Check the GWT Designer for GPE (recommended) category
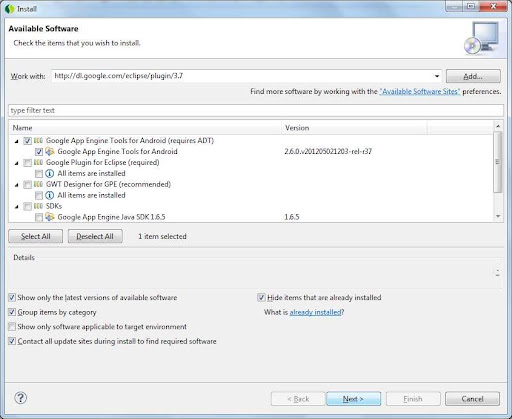 pos(27,185)
